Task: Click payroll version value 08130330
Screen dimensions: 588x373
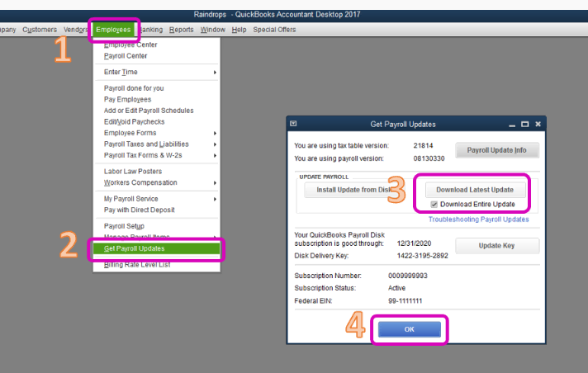Action: coord(429,158)
